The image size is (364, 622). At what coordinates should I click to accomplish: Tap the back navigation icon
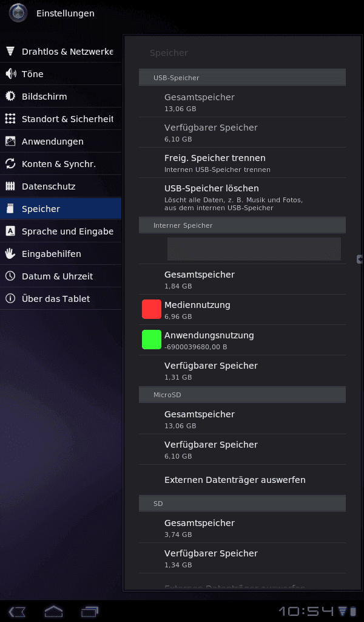[17, 611]
